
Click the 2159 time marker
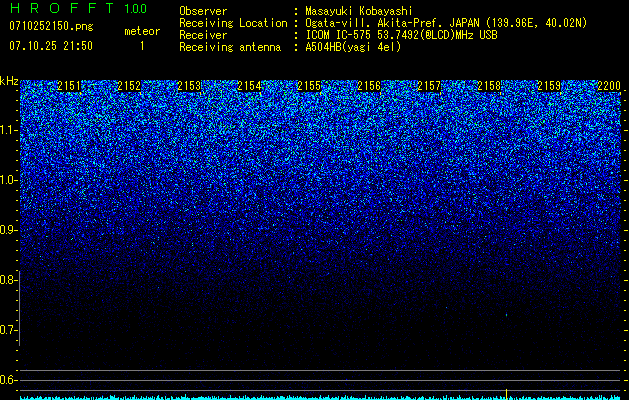pyautogui.click(x=549, y=86)
